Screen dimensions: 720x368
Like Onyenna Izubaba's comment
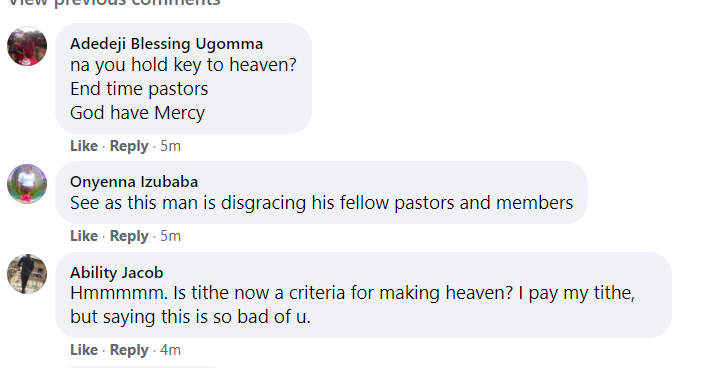84,236
